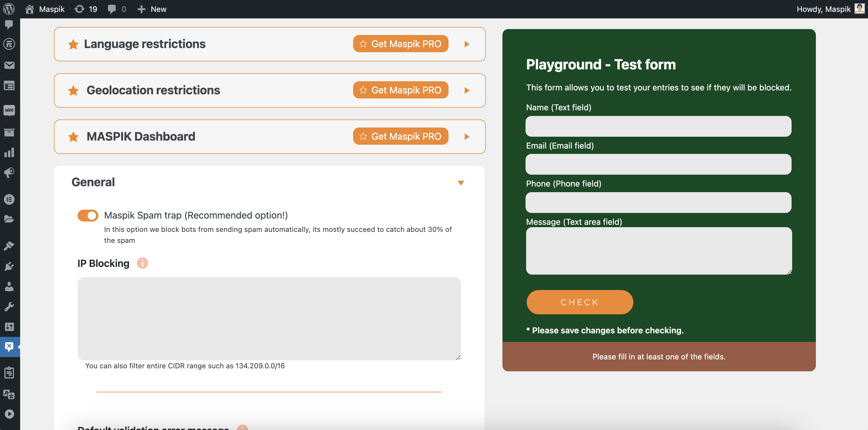Select the Name text field in playground
The width and height of the screenshot is (868, 430).
[659, 126]
